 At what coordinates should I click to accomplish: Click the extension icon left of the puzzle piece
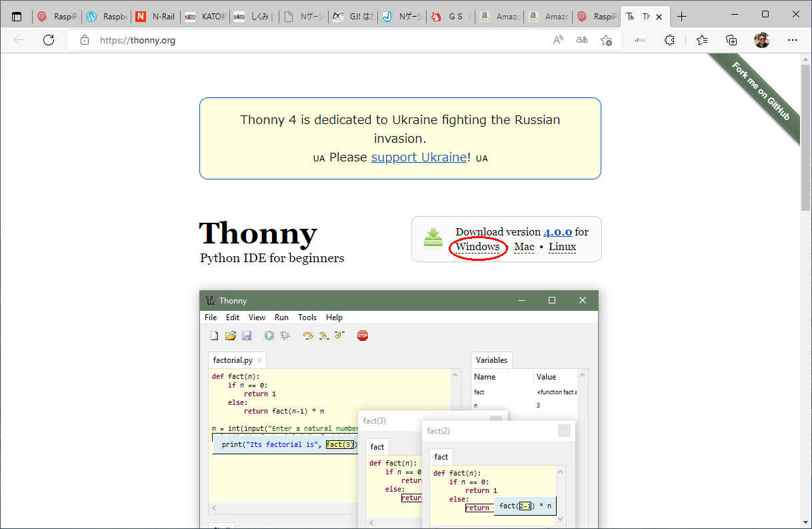coord(640,40)
